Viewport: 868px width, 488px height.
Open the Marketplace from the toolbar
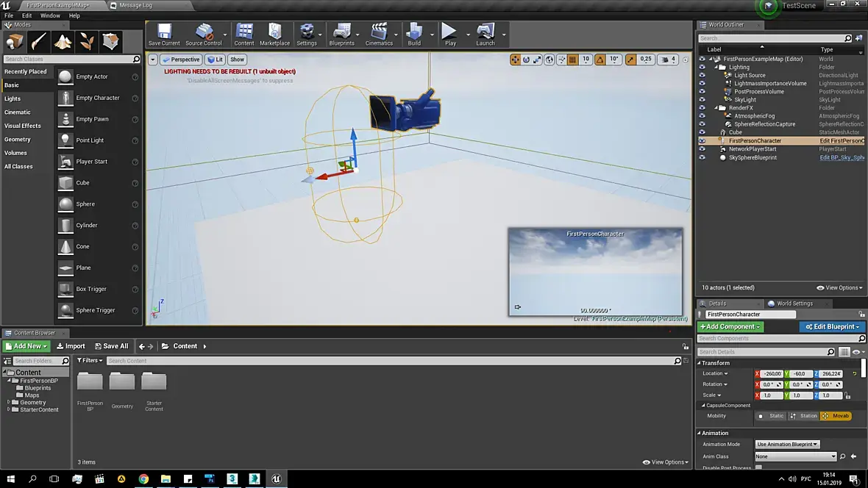pyautogui.click(x=274, y=34)
